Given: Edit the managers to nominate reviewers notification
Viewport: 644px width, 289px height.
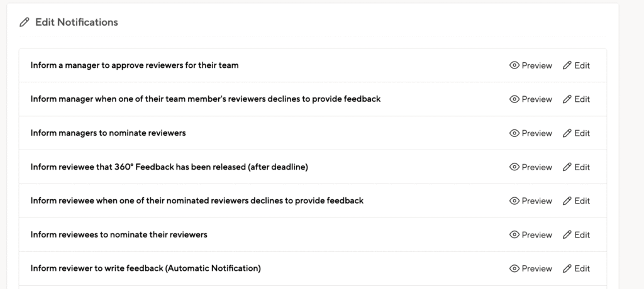Looking at the screenshot, I should (576, 133).
